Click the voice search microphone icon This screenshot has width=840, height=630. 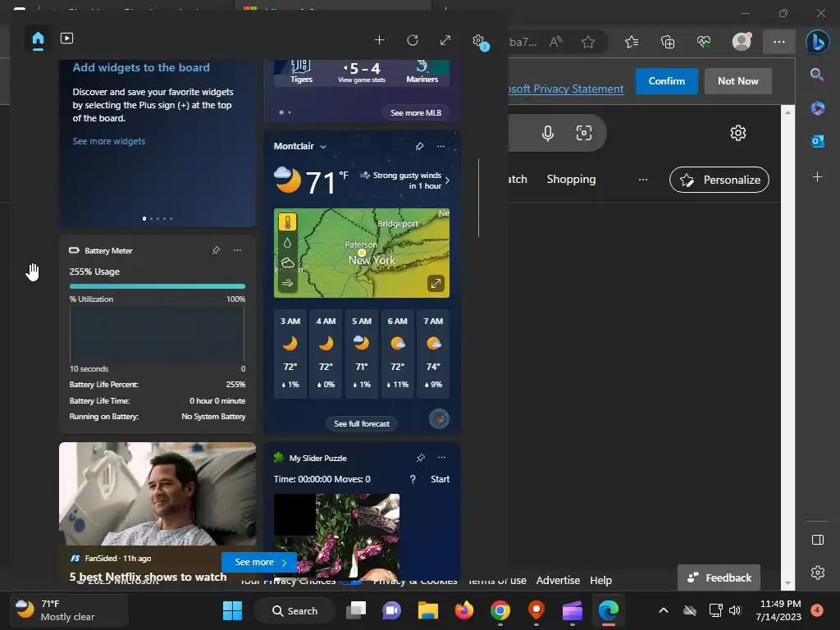click(x=547, y=133)
